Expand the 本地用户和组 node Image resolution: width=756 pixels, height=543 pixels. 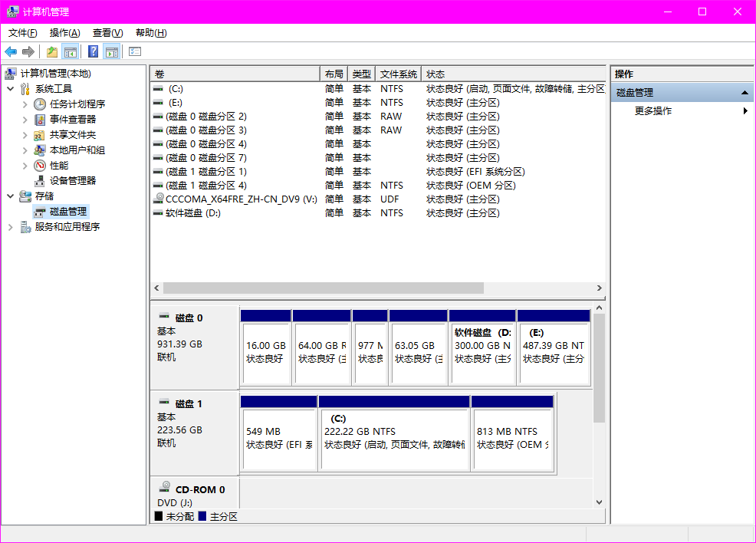point(25,150)
